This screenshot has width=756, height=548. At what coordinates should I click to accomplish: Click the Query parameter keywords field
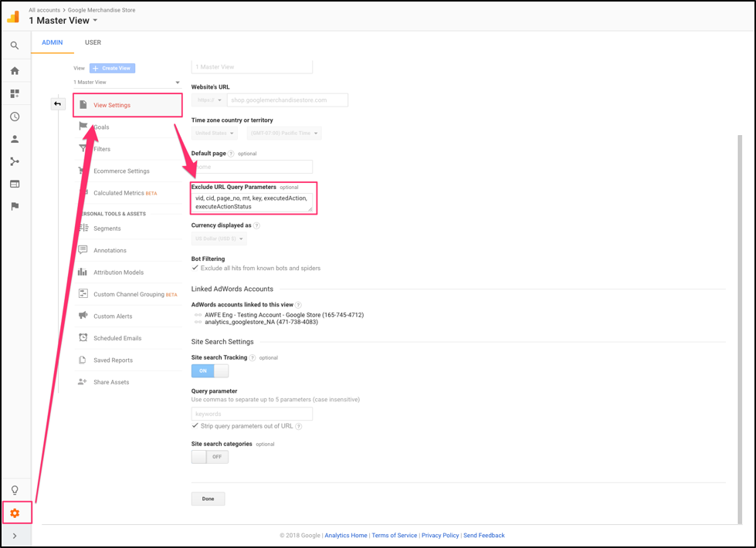tap(252, 414)
